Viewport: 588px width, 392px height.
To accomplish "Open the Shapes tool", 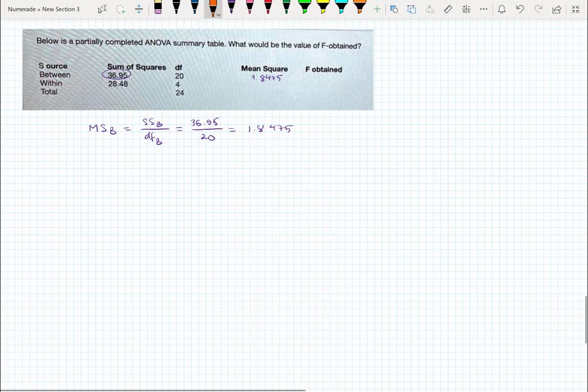I will pos(394,9).
